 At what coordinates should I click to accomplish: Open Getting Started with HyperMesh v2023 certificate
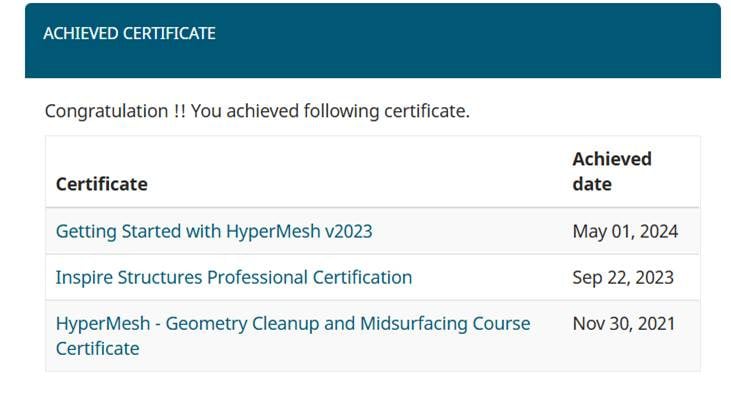pyautogui.click(x=214, y=232)
